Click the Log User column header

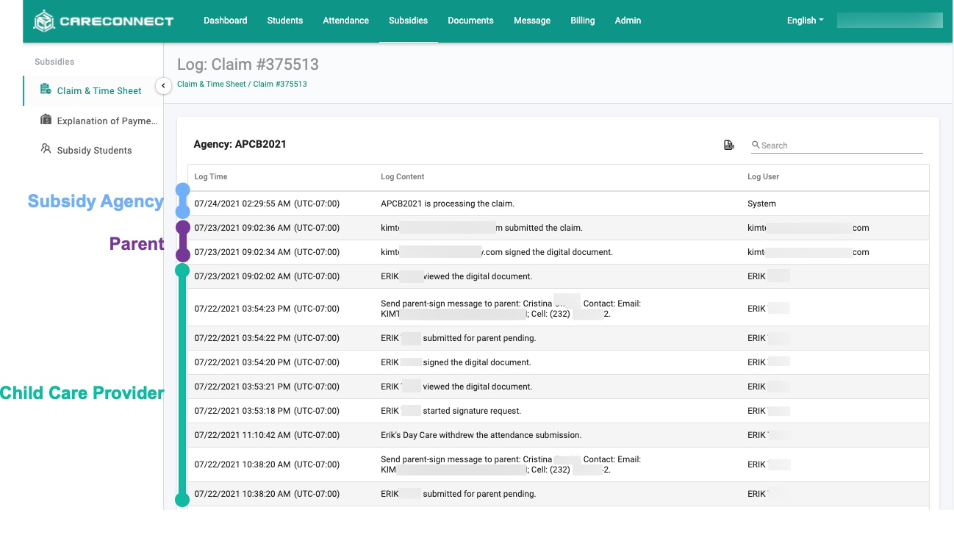tap(763, 176)
